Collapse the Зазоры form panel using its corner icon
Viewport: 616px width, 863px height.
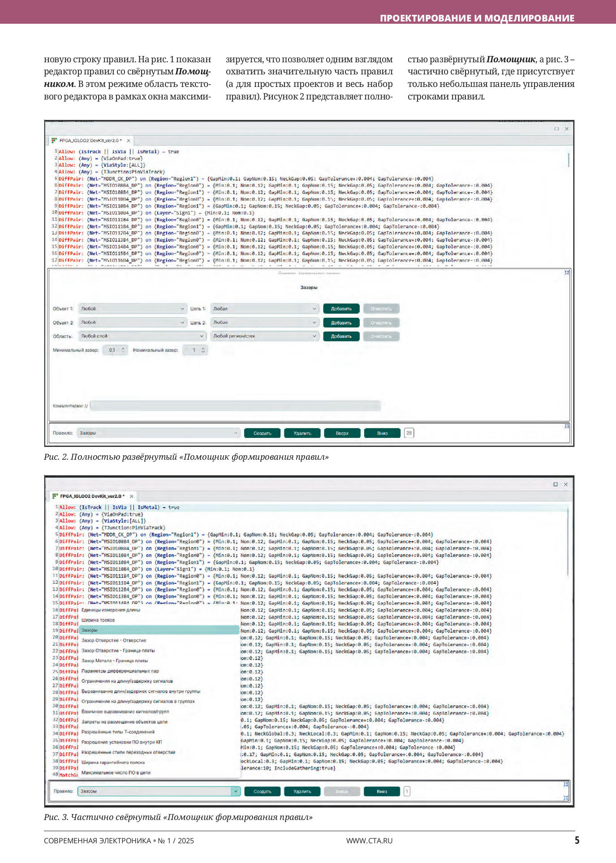[567, 272]
